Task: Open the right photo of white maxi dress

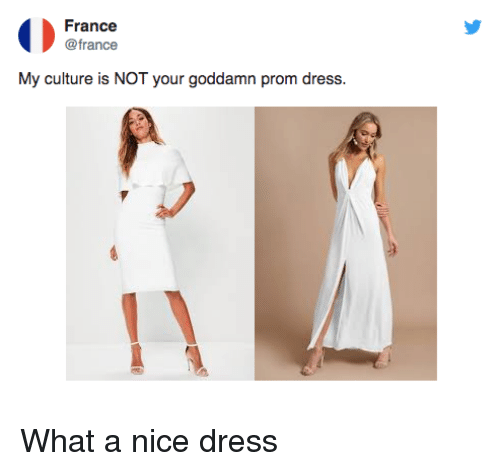Action: click(346, 243)
